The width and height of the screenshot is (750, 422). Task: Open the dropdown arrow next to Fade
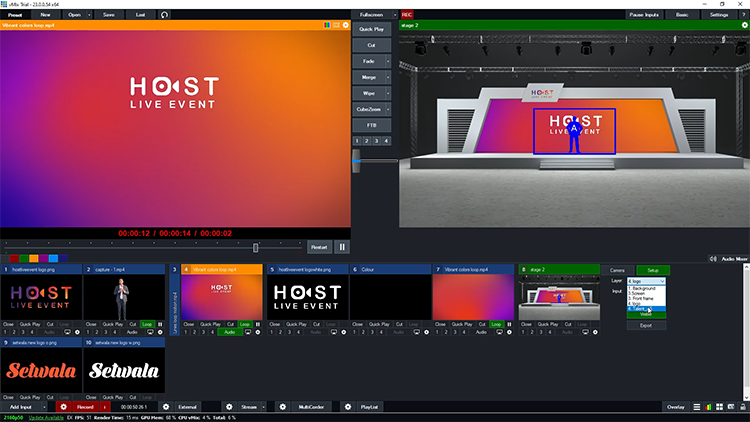coord(387,61)
